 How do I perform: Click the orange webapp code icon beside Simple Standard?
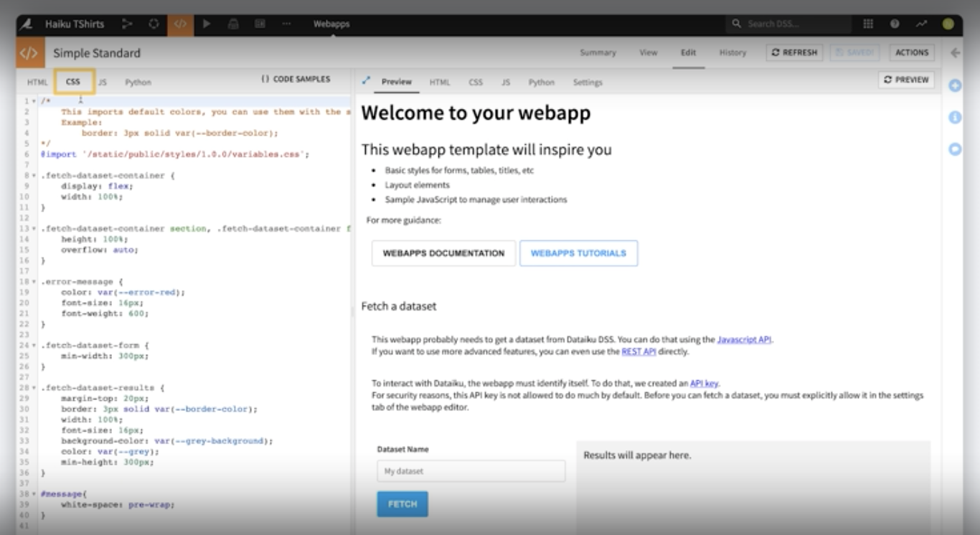point(29,52)
